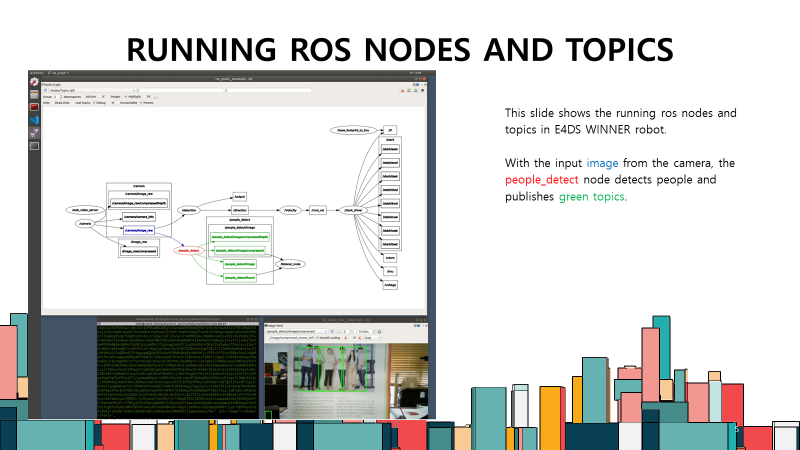Select the /web_video_server node ellipse

coord(85,210)
